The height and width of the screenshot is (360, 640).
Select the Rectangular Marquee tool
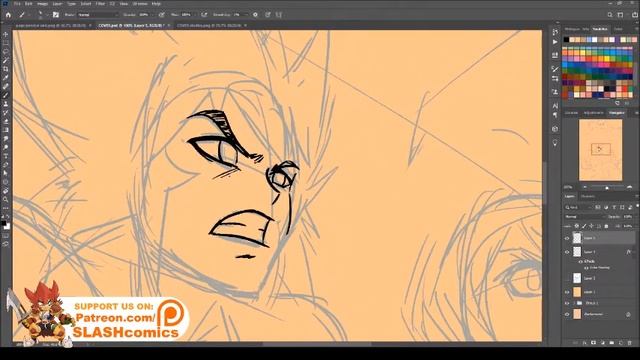(x=5, y=43)
